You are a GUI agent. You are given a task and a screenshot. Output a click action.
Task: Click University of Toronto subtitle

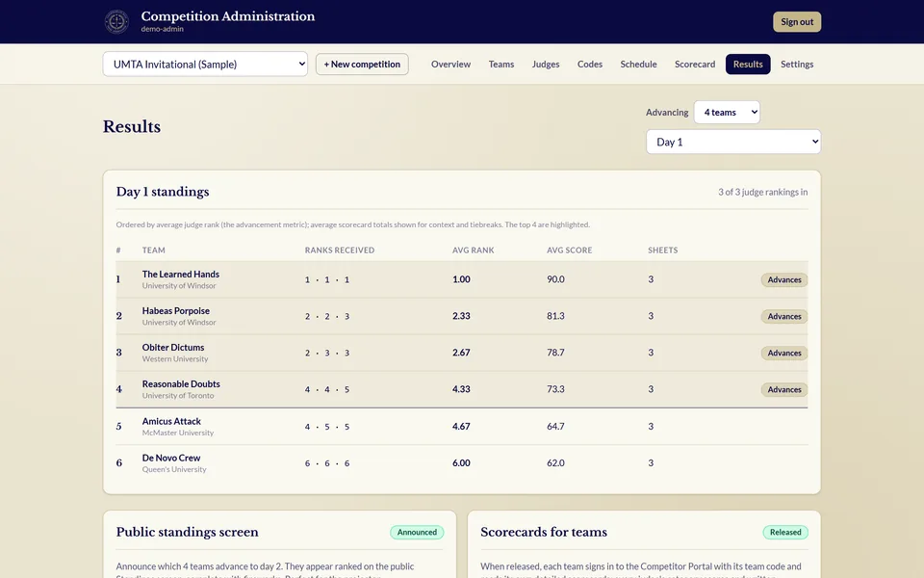(x=178, y=396)
